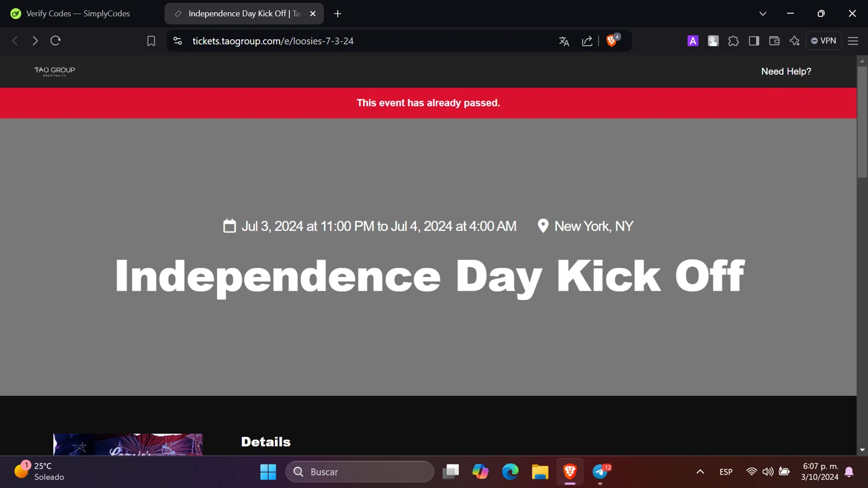
Task: Open the notifications bell
Action: click(x=849, y=472)
